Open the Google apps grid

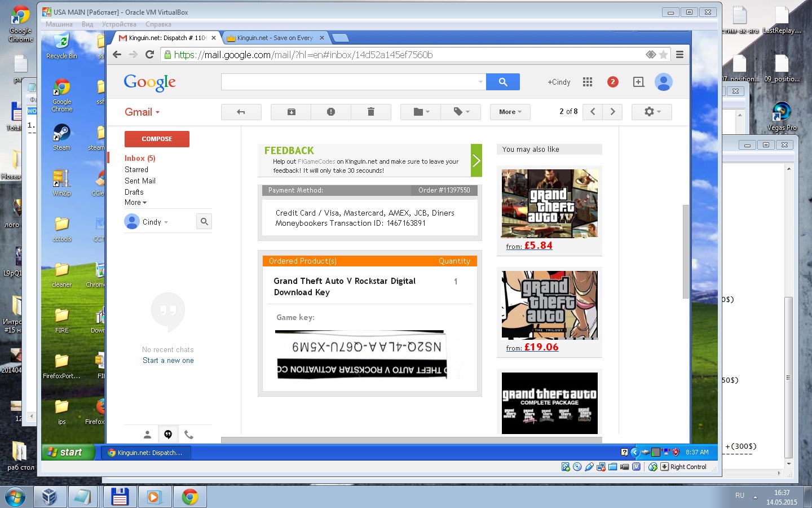[588, 82]
